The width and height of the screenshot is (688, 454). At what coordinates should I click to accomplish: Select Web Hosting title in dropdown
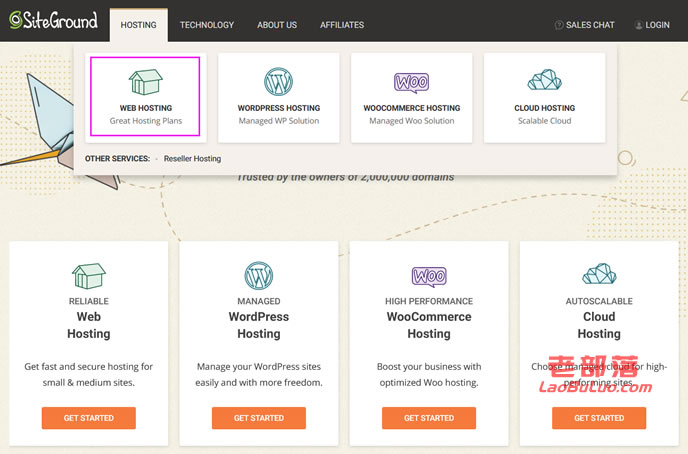146,108
